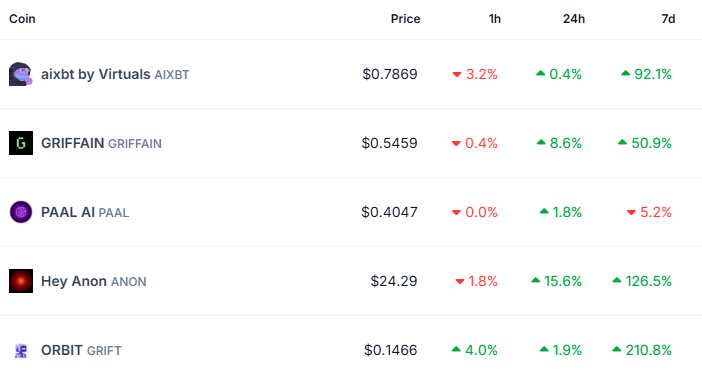
Task: Sort by the 7d change column
Action: pyautogui.click(x=668, y=19)
